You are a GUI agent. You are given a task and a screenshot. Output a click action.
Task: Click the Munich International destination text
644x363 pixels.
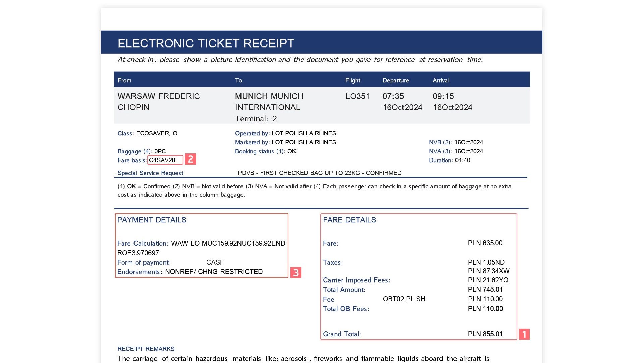(269, 102)
